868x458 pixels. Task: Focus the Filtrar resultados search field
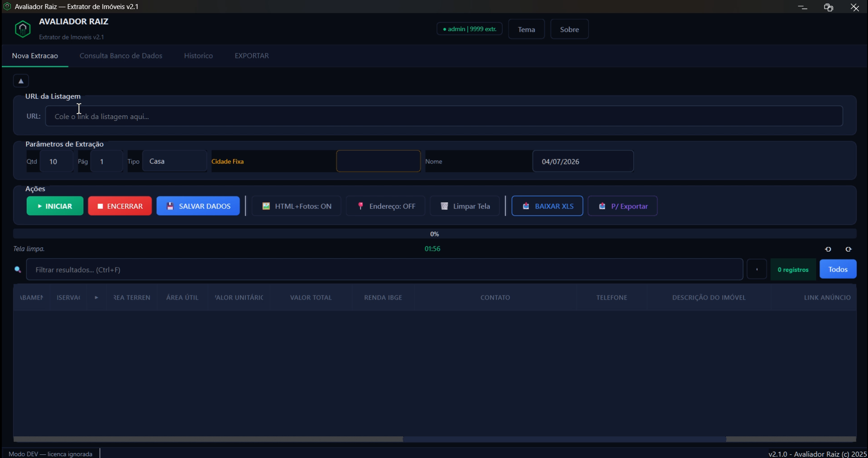pyautogui.click(x=384, y=270)
